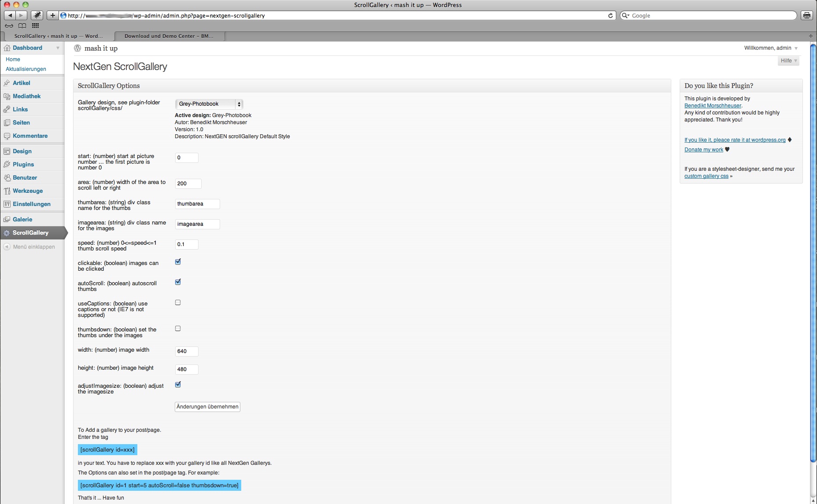The height and width of the screenshot is (504, 817).
Task: Open Top Sites grid icon
Action: tap(36, 26)
